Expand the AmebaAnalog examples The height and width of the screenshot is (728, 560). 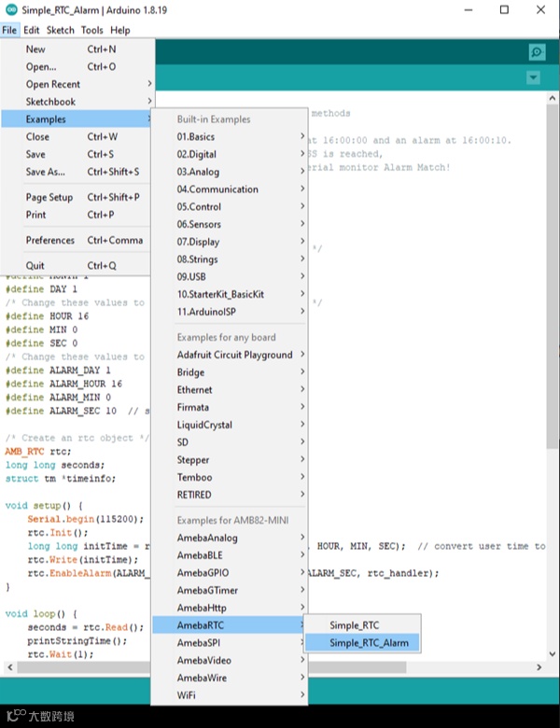tap(230, 538)
